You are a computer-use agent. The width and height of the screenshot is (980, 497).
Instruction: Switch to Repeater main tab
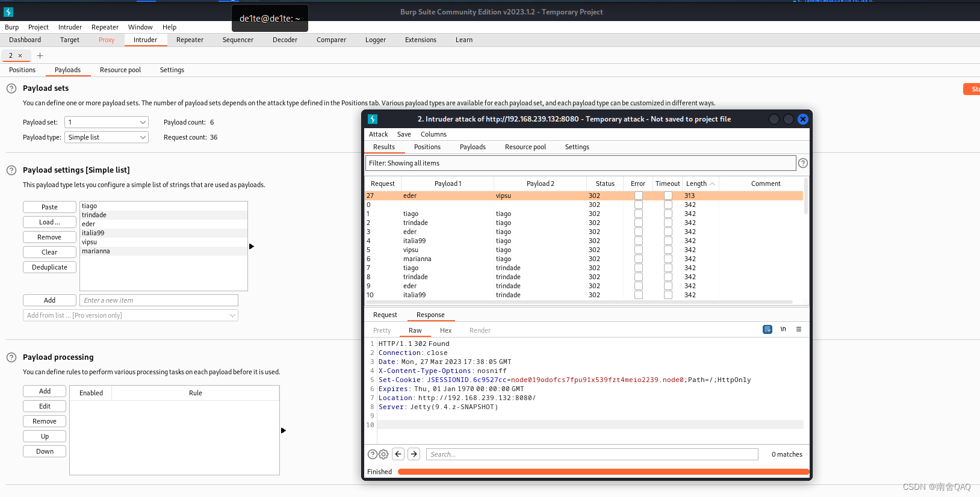click(x=190, y=40)
